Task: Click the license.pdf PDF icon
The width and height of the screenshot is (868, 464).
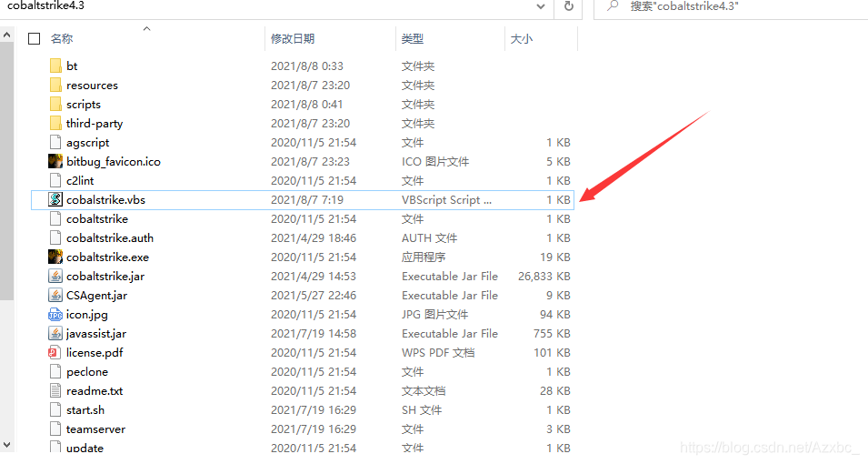Action: point(55,353)
